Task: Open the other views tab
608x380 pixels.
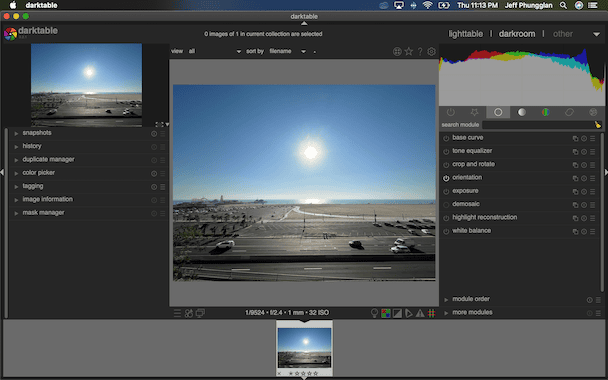Action: pos(563,34)
